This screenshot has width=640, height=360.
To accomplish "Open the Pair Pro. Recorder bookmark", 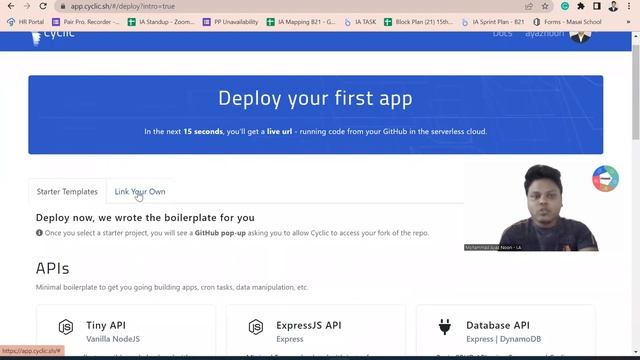I will tap(85, 22).
